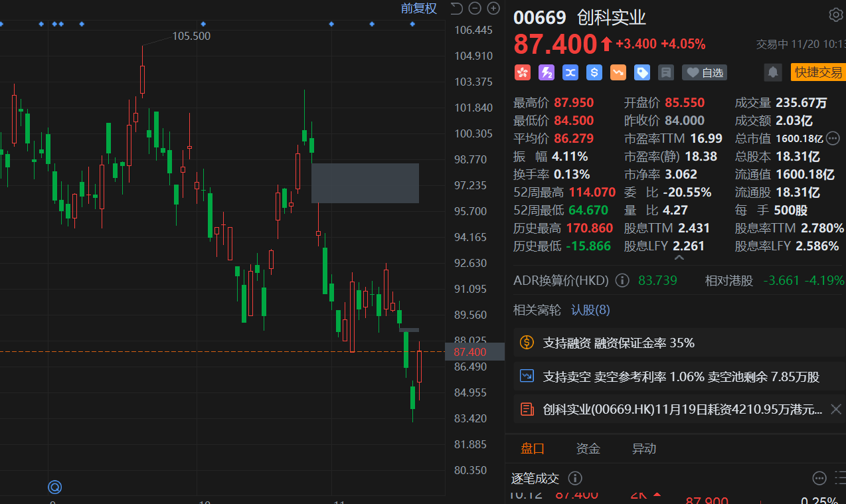Click the orange short-selling trend icon
Screen dimensions: 846x504
(x=618, y=72)
